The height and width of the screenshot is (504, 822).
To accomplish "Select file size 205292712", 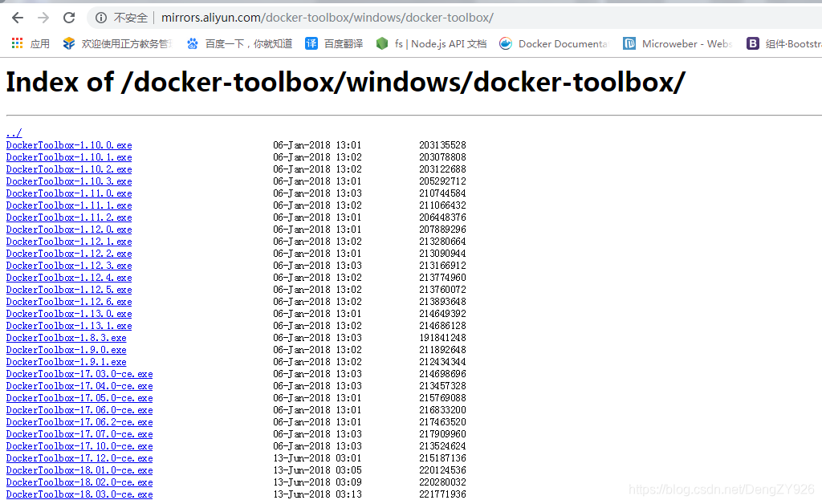I will click(x=442, y=181).
